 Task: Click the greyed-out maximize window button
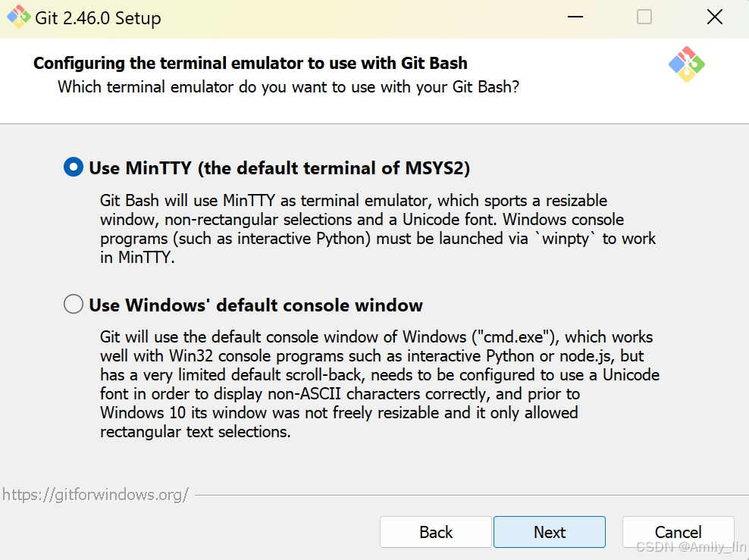coord(644,17)
